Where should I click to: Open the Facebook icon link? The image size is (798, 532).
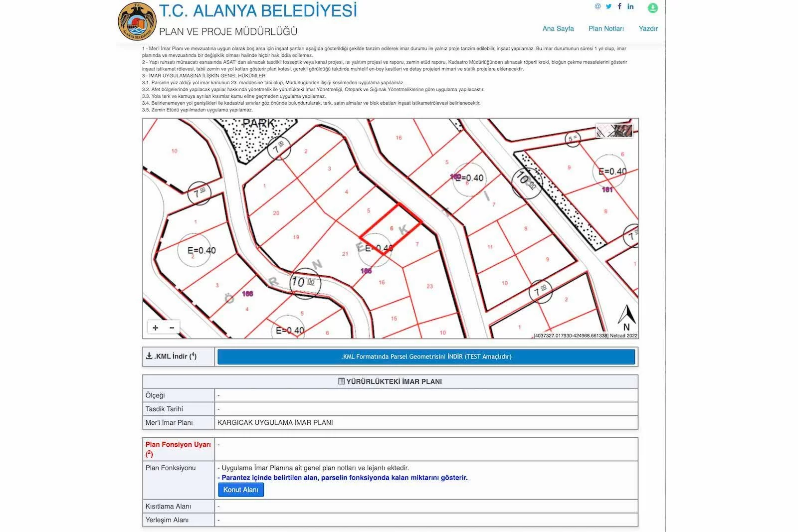(x=619, y=6)
